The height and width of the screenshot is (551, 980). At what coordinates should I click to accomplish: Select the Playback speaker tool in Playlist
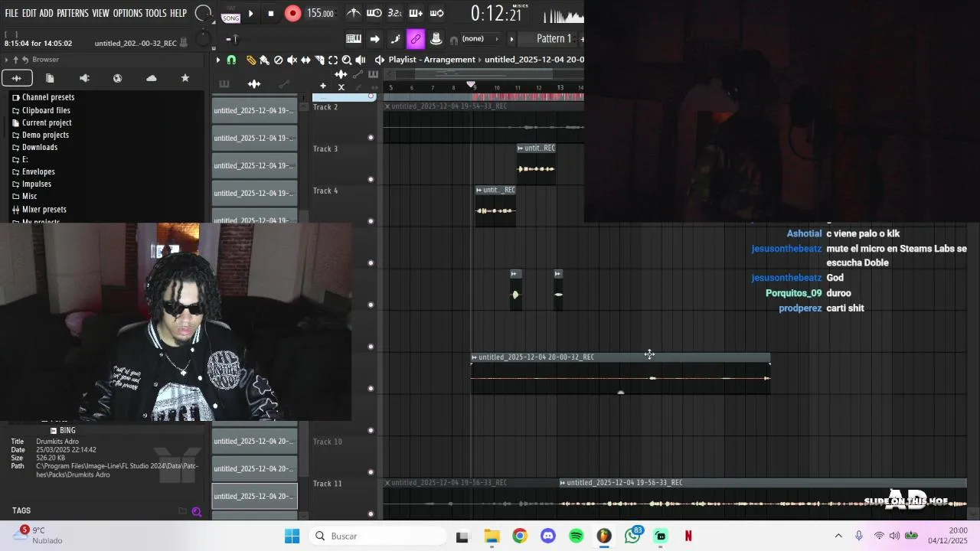click(x=361, y=60)
